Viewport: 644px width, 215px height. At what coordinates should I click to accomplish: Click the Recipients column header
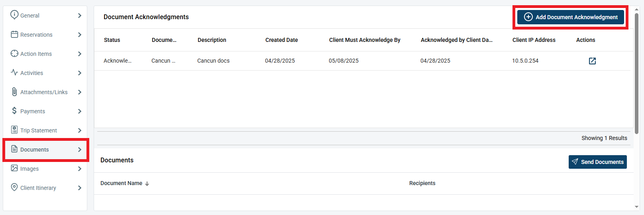click(x=422, y=183)
